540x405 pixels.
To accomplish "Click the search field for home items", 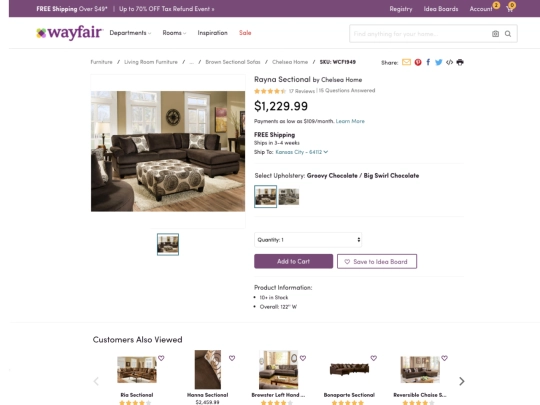I will point(420,34).
